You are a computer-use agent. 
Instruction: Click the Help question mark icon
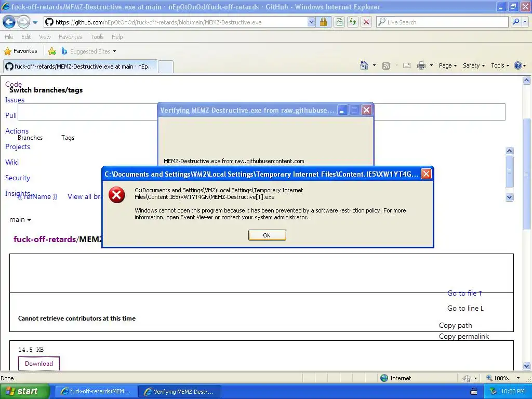(x=518, y=65)
